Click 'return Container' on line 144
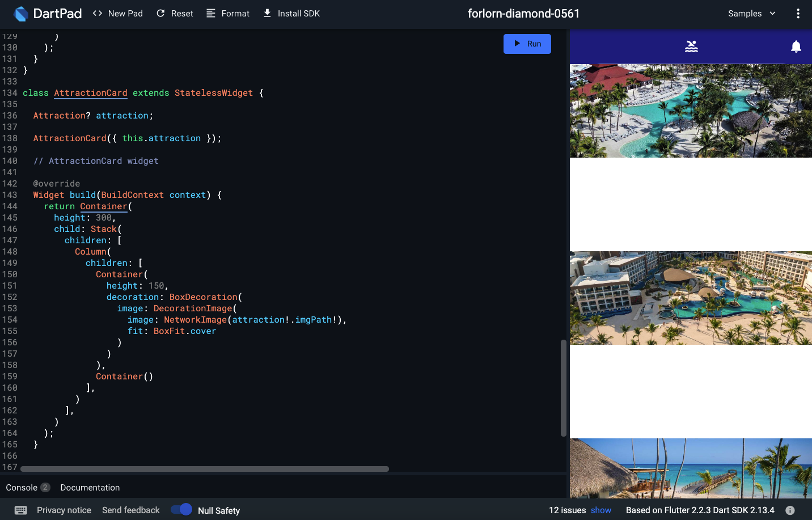The height and width of the screenshot is (520, 812). point(86,206)
